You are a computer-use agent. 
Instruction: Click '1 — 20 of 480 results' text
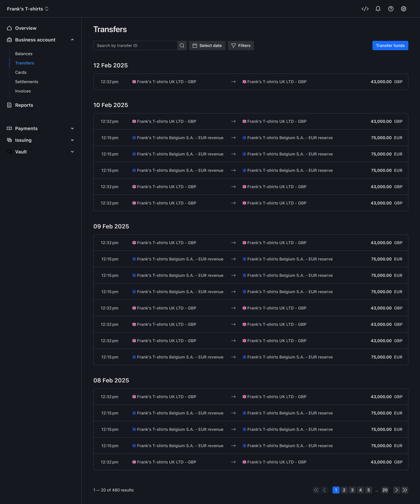(x=113, y=490)
